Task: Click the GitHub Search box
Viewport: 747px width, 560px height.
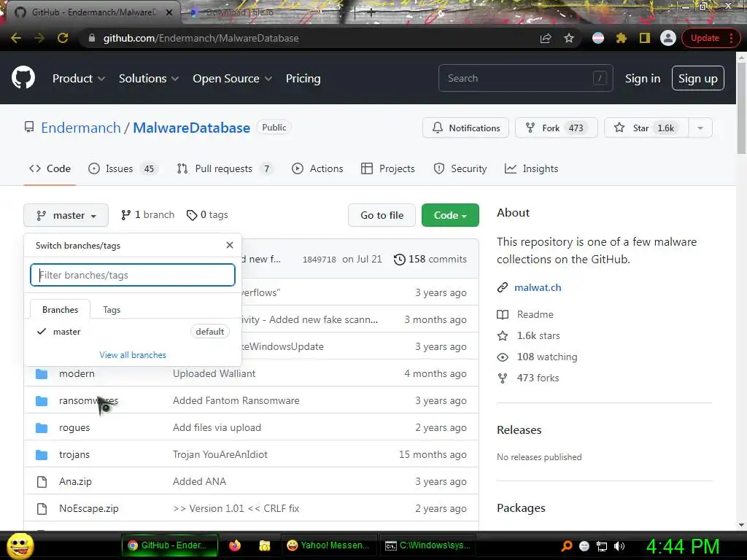Action: (x=525, y=78)
